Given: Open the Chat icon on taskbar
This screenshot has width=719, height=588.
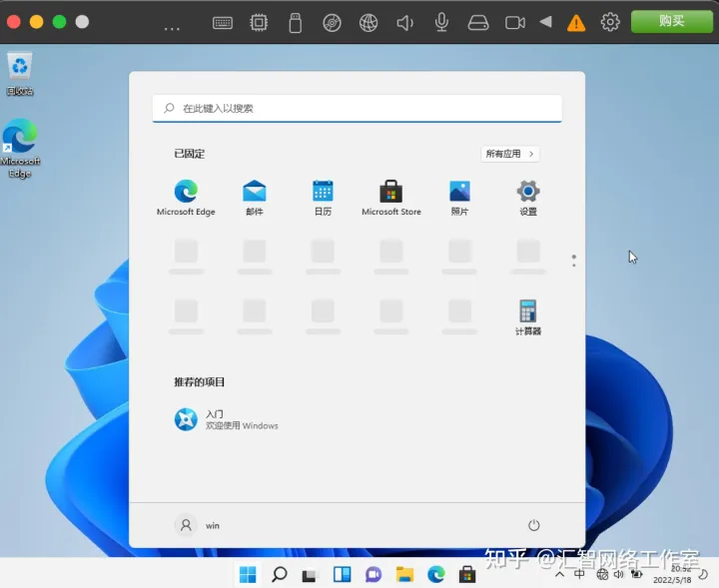Looking at the screenshot, I should (373, 574).
